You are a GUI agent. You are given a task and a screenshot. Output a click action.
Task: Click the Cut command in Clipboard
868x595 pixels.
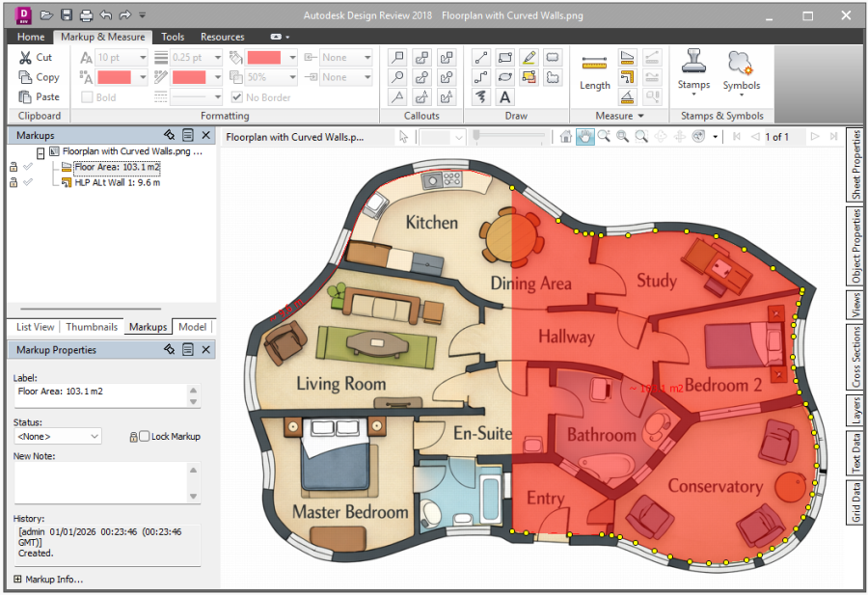(x=36, y=58)
